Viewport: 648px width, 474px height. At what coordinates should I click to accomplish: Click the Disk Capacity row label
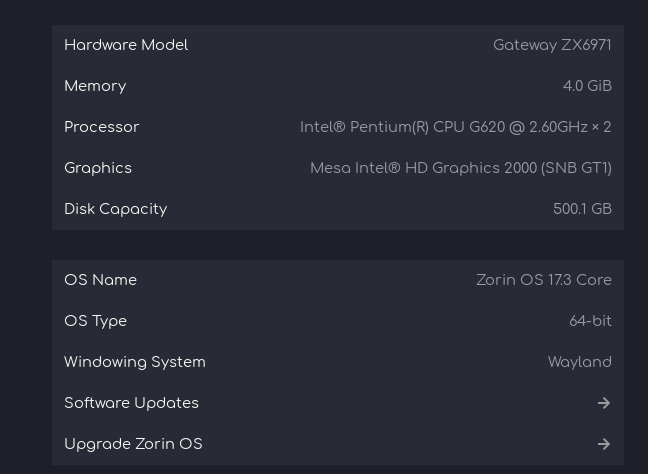[116, 209]
